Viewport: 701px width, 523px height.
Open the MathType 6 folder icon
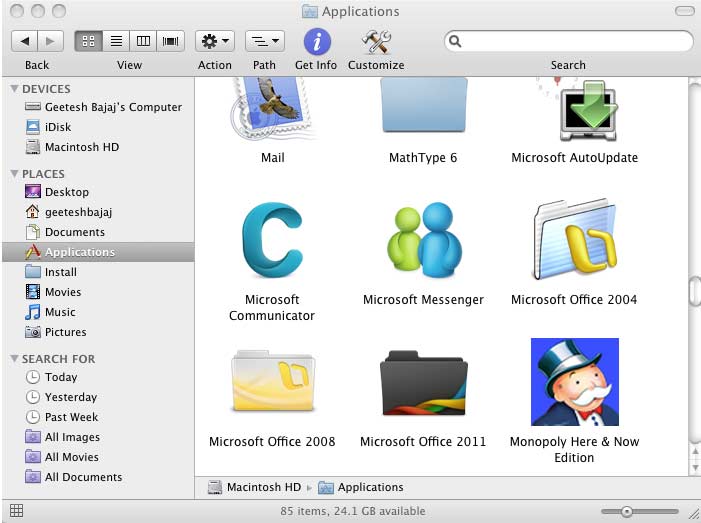(x=423, y=105)
